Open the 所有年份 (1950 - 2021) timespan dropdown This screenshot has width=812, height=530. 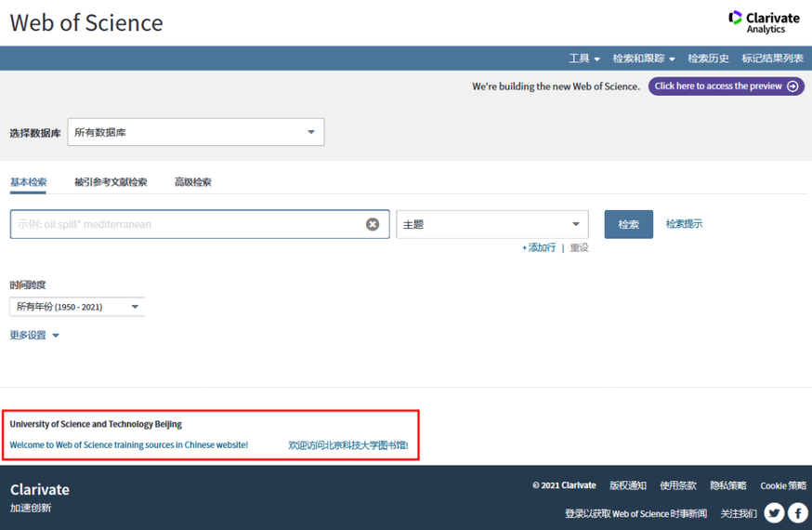pos(76,307)
